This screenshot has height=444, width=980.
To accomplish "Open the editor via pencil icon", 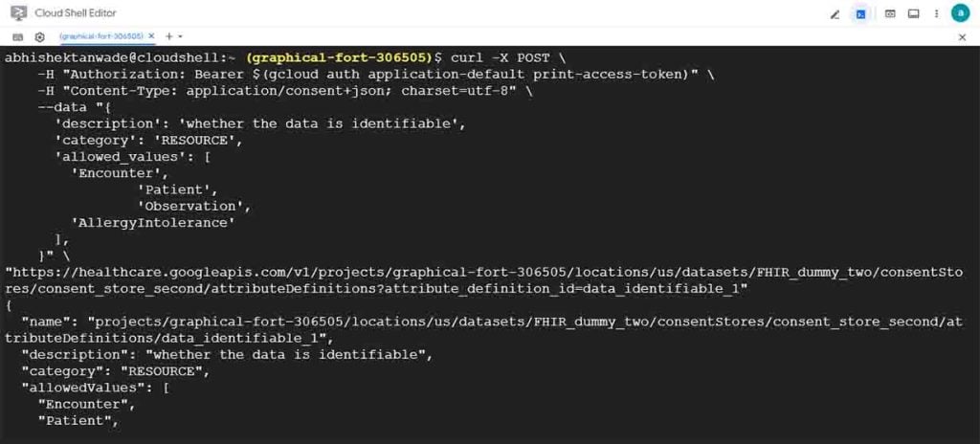I will point(835,13).
